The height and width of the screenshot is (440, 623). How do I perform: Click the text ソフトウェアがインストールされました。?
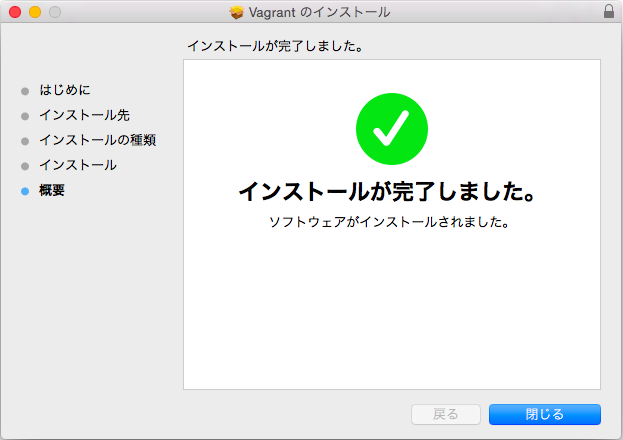pos(389,222)
